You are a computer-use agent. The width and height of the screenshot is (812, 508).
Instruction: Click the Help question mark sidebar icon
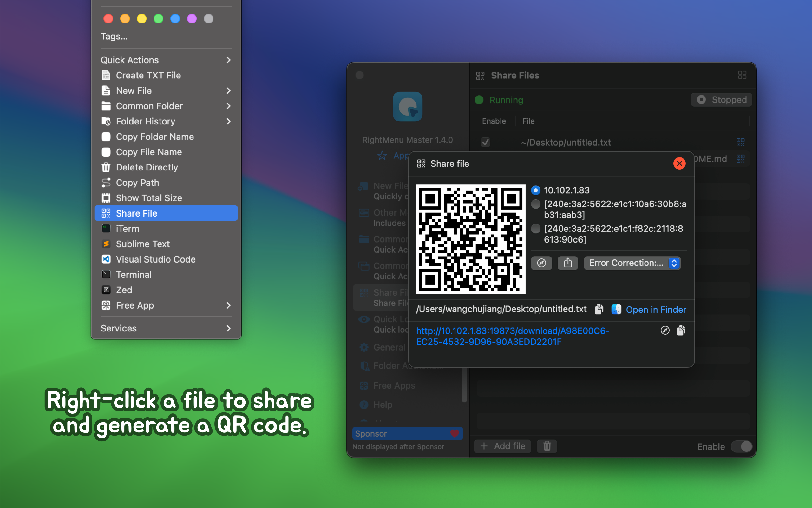click(x=364, y=405)
